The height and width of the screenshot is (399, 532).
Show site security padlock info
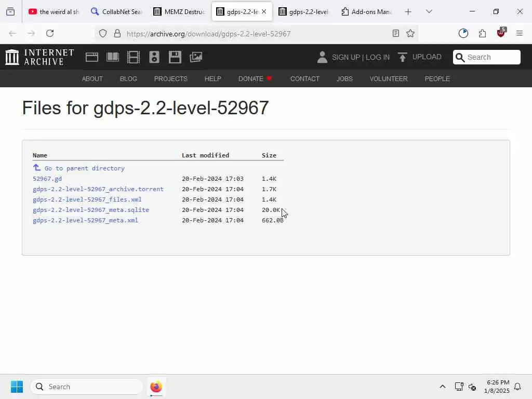pos(117,33)
